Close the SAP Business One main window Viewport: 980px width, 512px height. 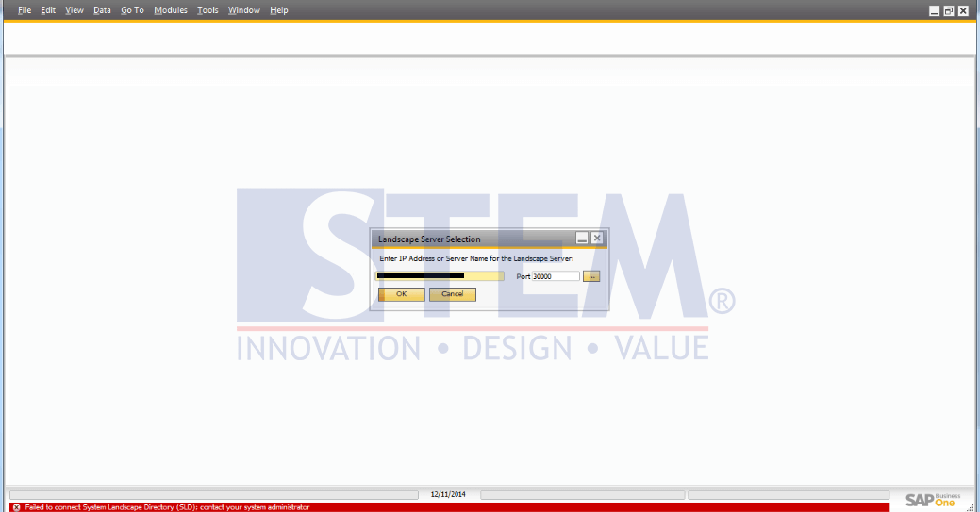click(963, 10)
